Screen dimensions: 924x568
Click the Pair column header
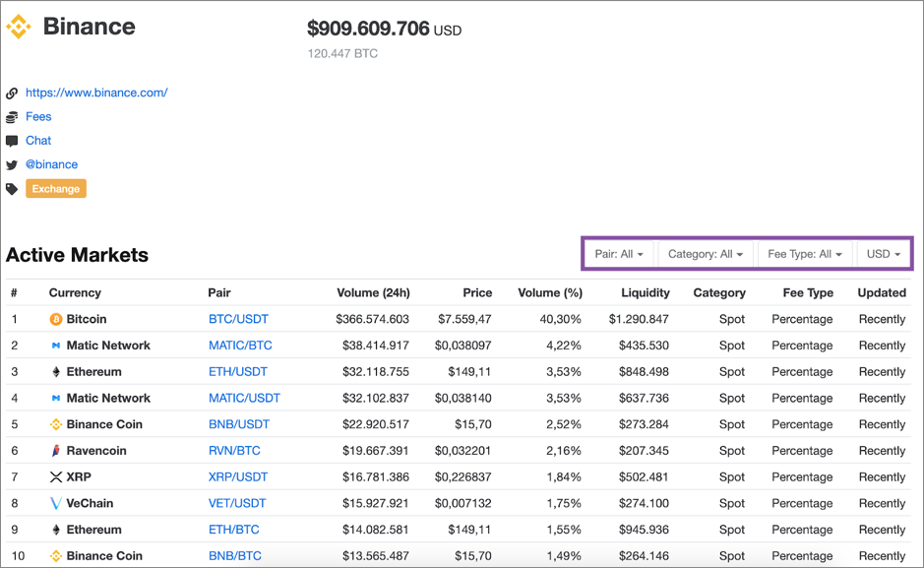coord(219,292)
